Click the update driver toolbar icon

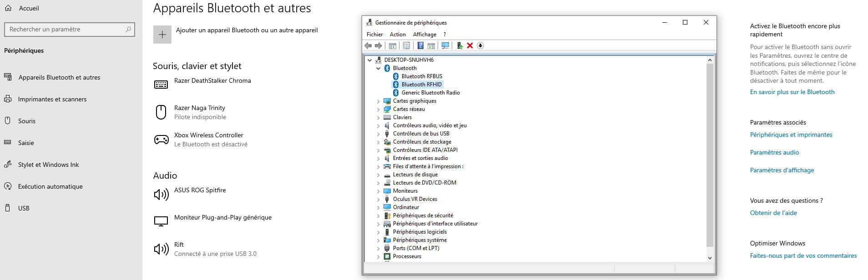coord(459,45)
